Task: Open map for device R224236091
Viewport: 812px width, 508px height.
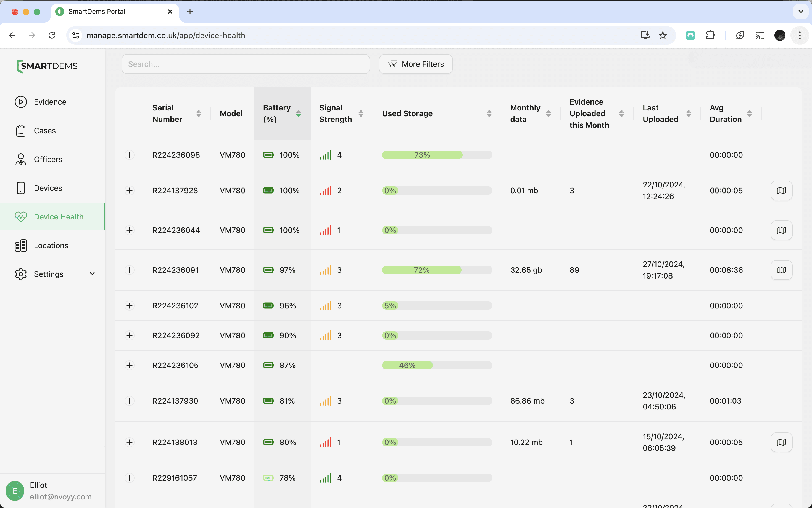Action: (x=781, y=270)
